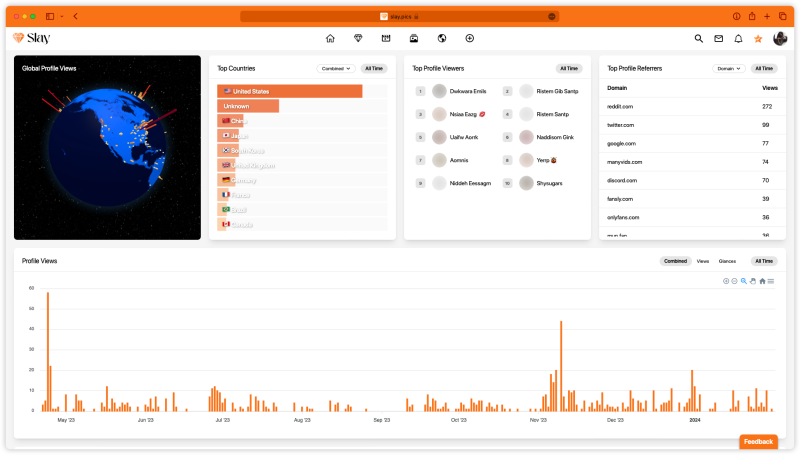Click google.com referrer row
The image size is (800, 455).
[692, 143]
